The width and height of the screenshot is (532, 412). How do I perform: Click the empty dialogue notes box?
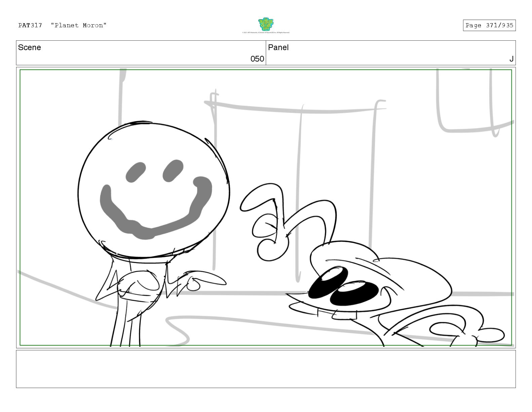click(266, 369)
